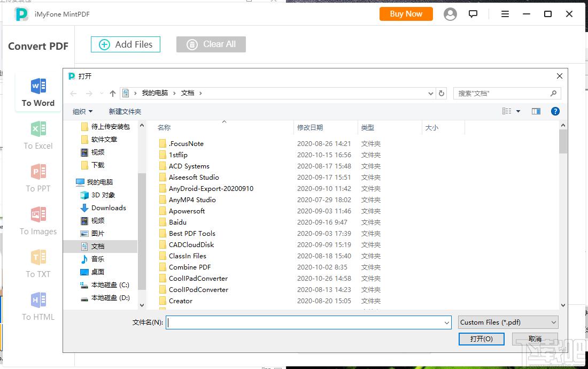Open the Custom Files (*.pdf) filter dropdown
The height and width of the screenshot is (369, 588).
pyautogui.click(x=508, y=322)
